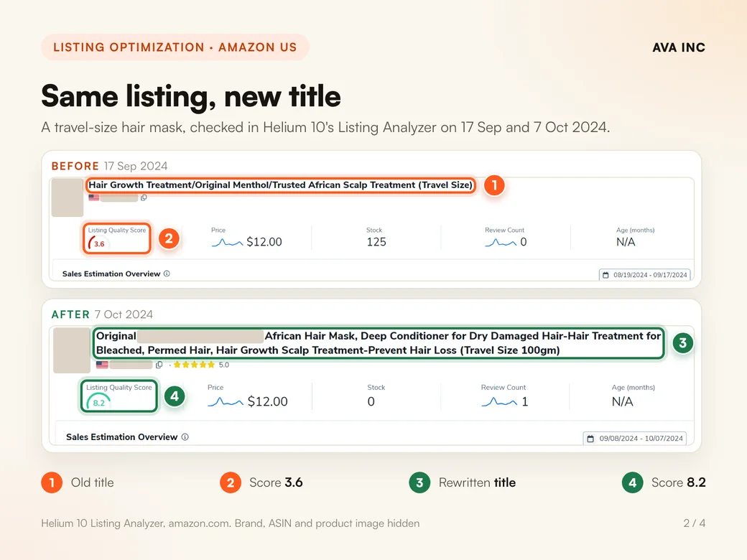Click the copy icon beside the After listing's ASIN
This screenshot has height=560, width=747.
(159, 365)
